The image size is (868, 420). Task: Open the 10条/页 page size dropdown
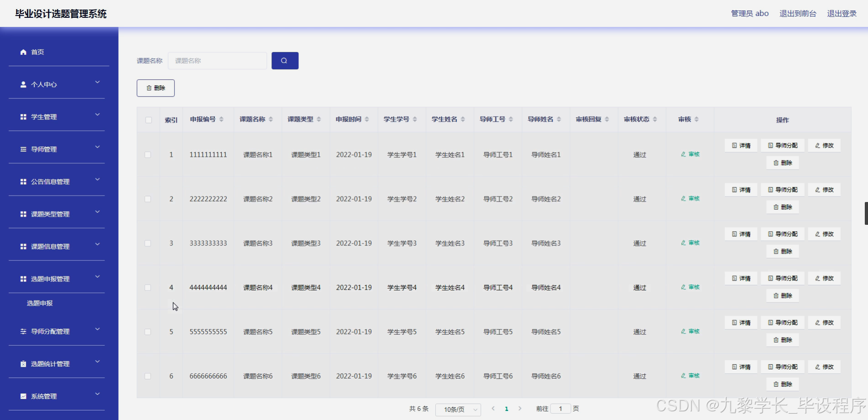458,410
